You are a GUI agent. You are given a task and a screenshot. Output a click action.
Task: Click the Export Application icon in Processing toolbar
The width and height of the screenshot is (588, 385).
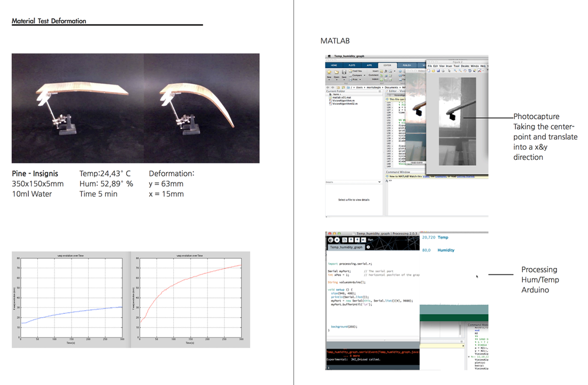click(363, 240)
